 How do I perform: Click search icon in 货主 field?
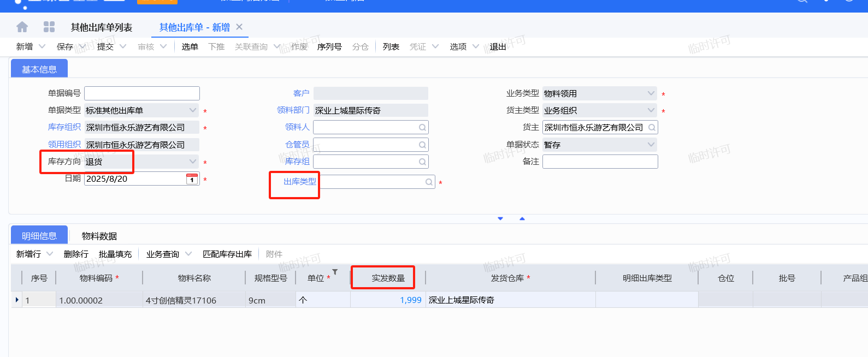652,128
